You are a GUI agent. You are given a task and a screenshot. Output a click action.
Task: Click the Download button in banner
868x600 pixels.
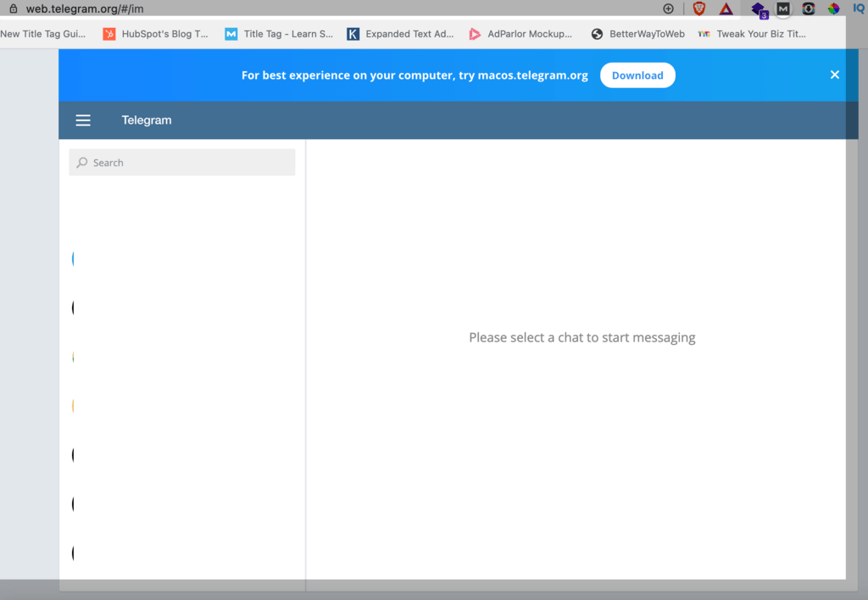point(637,75)
